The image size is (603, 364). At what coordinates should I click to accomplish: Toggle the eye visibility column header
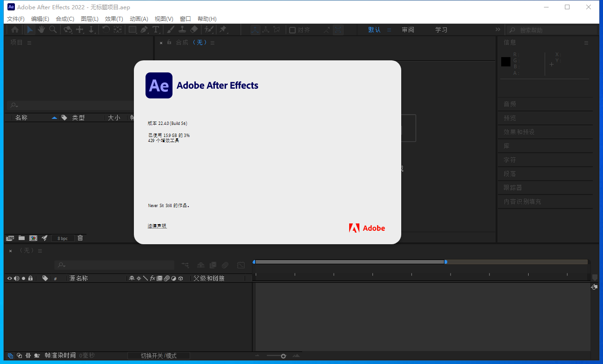10,278
